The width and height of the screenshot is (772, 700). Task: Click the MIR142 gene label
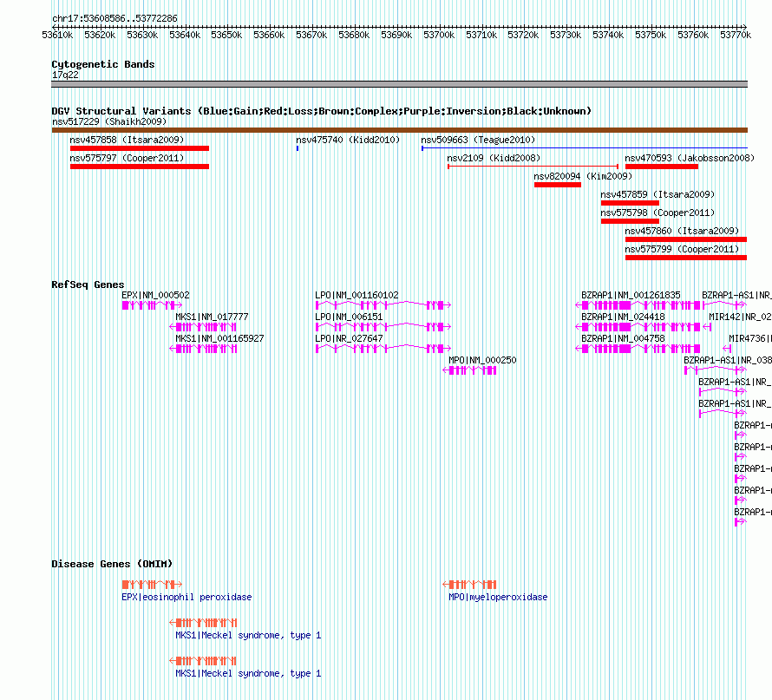point(740,317)
